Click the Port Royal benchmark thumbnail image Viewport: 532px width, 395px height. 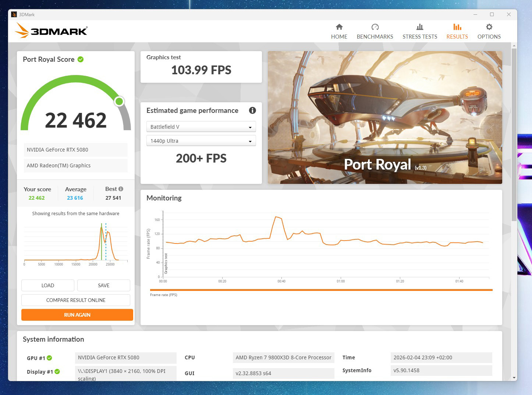(x=384, y=117)
